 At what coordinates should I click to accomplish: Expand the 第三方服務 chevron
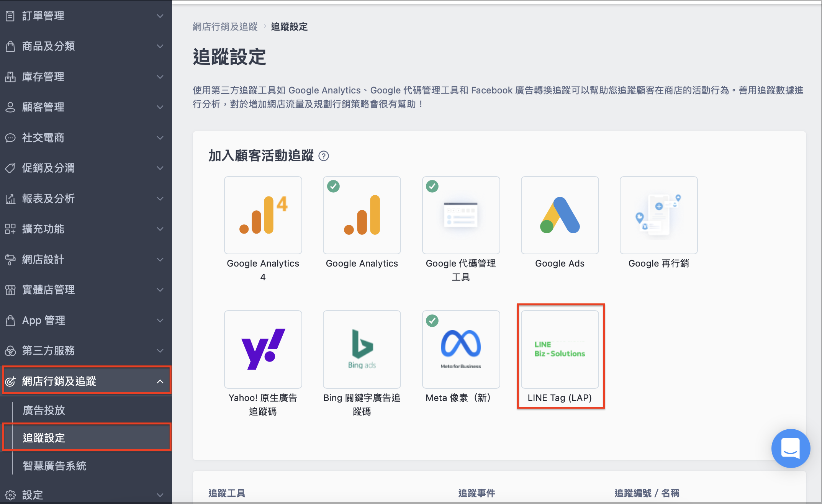click(x=160, y=351)
